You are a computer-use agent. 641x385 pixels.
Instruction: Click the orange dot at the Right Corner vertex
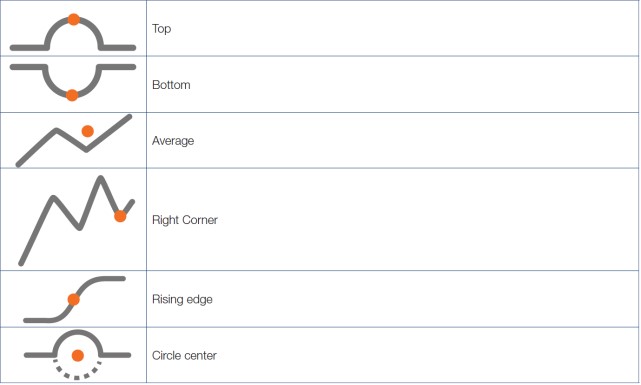point(120,216)
